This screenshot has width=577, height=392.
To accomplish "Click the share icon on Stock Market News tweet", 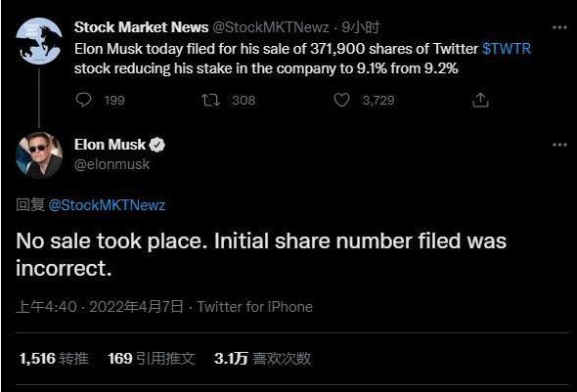I will click(x=480, y=100).
